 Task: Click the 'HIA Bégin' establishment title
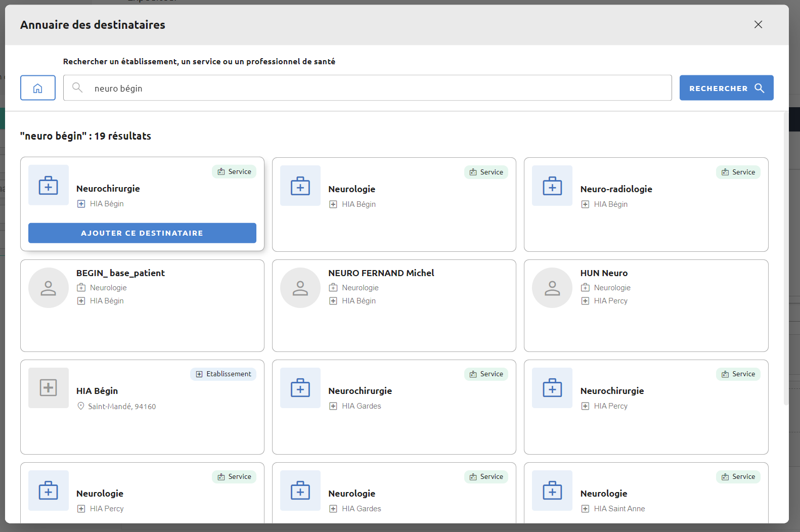click(x=97, y=391)
